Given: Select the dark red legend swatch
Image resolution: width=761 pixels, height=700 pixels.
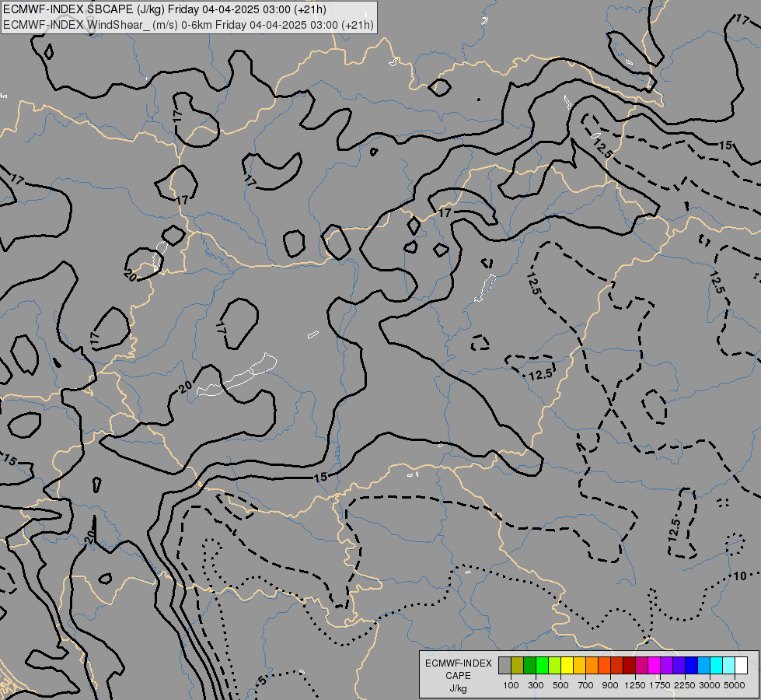Looking at the screenshot, I should pyautogui.click(x=629, y=665).
